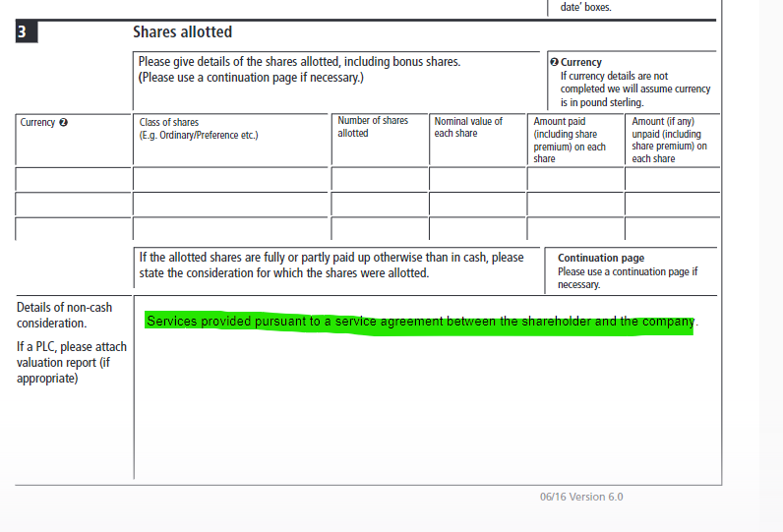Click the note icon beside Currency column header
The height and width of the screenshot is (532, 783).
pos(64,123)
